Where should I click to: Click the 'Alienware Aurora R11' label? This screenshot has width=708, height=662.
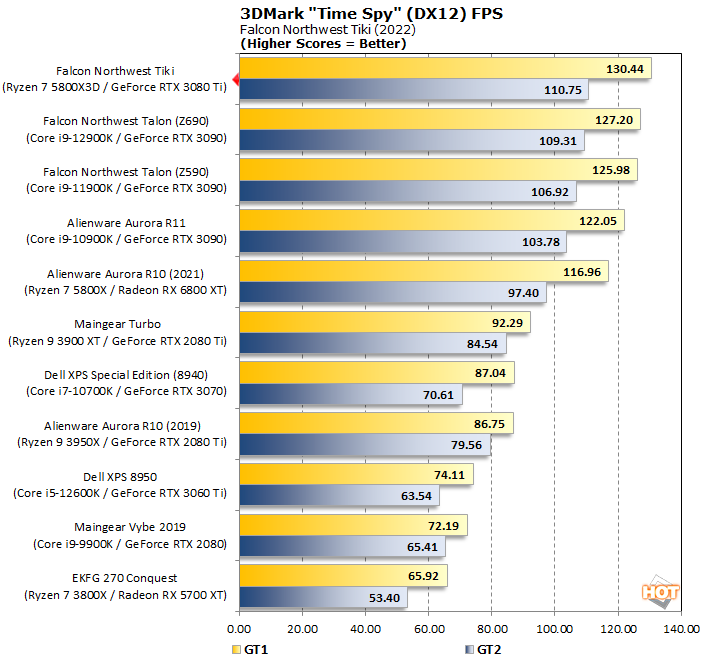(126, 223)
